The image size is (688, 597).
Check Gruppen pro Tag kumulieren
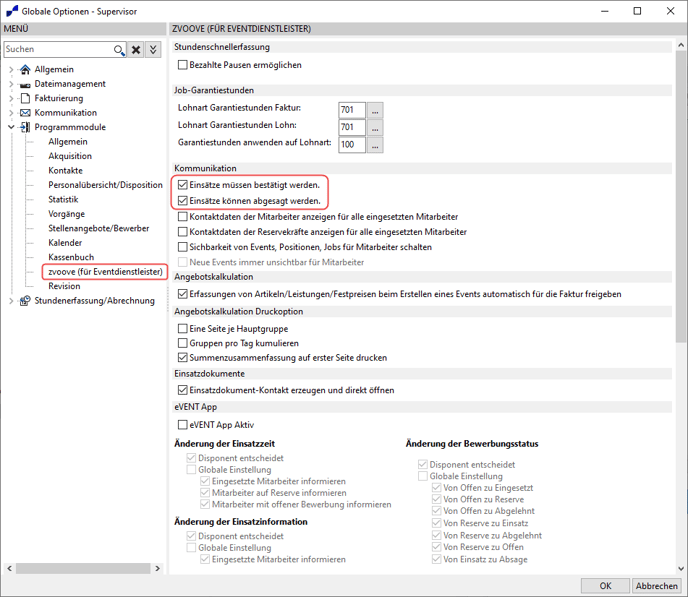coord(183,343)
